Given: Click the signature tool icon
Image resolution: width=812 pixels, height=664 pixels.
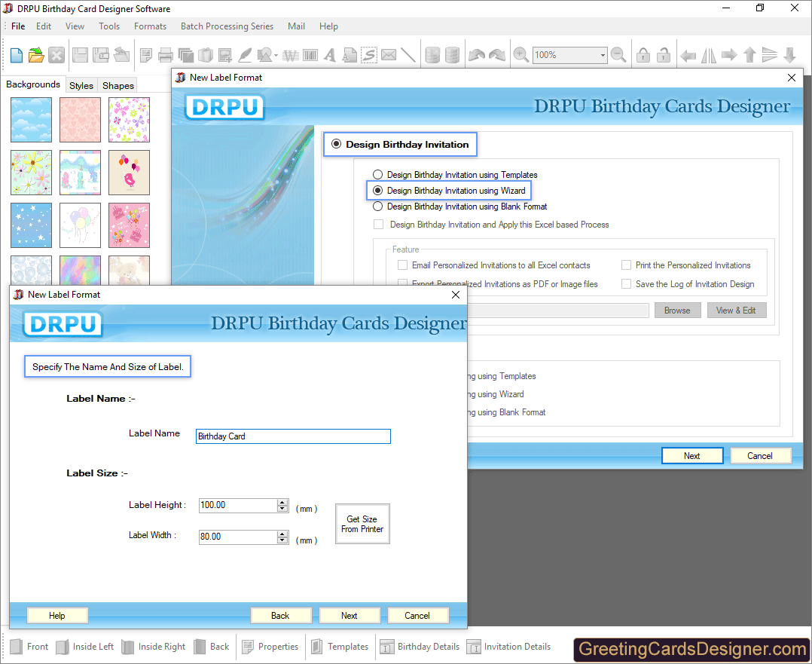Looking at the screenshot, I should (x=369, y=55).
